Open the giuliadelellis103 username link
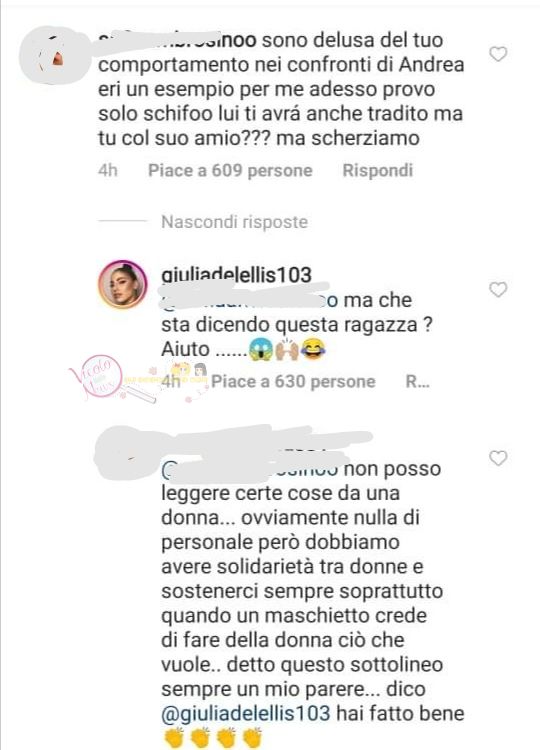The image size is (540, 750). tap(237, 275)
